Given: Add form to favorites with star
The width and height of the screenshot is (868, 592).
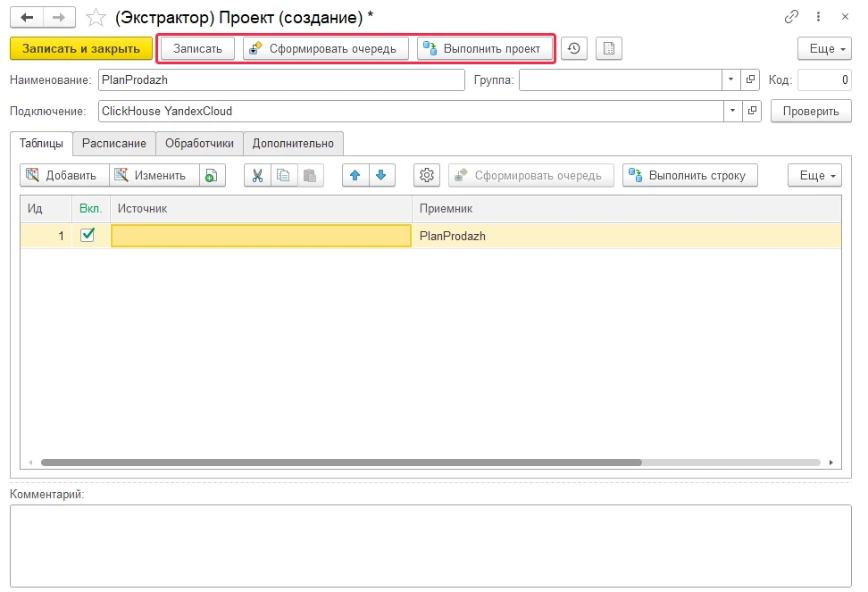Looking at the screenshot, I should click(96, 17).
